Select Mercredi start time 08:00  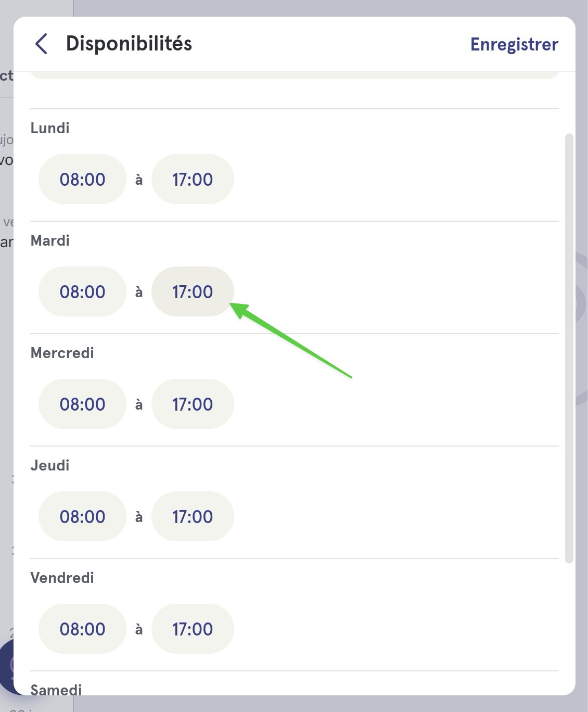point(82,404)
